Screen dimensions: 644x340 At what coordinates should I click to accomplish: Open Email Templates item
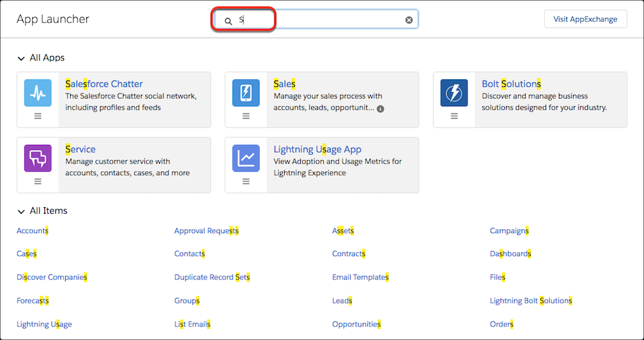point(360,277)
